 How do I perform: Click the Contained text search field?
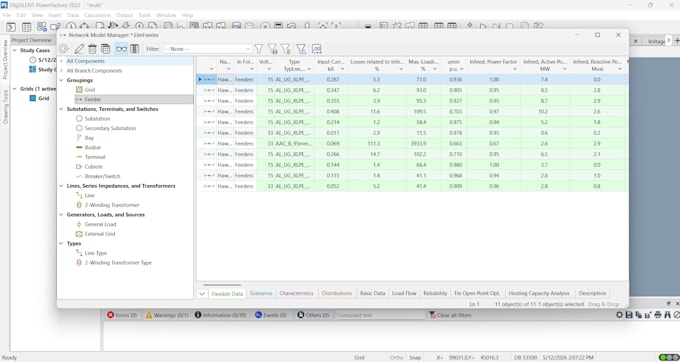[x=380, y=315]
